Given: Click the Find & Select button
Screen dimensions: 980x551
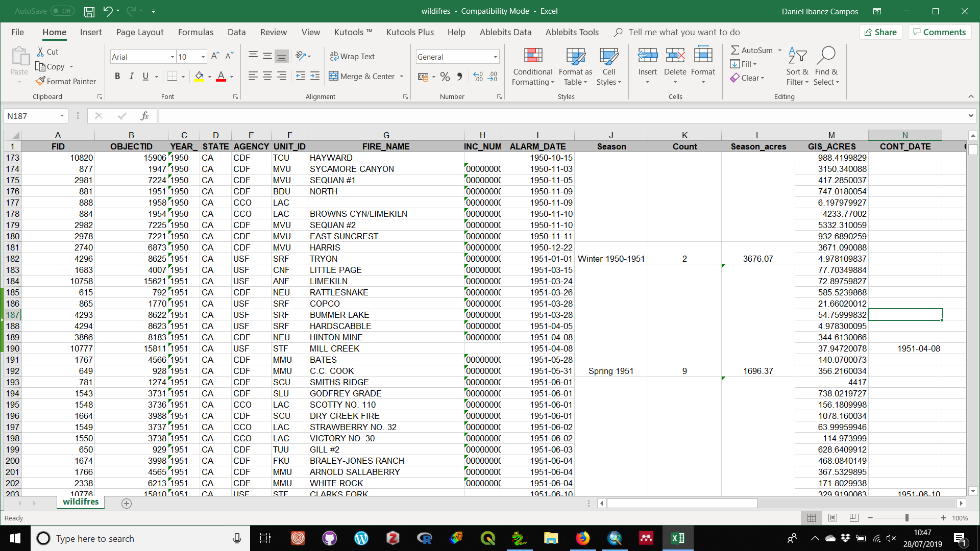Looking at the screenshot, I should pyautogui.click(x=826, y=67).
